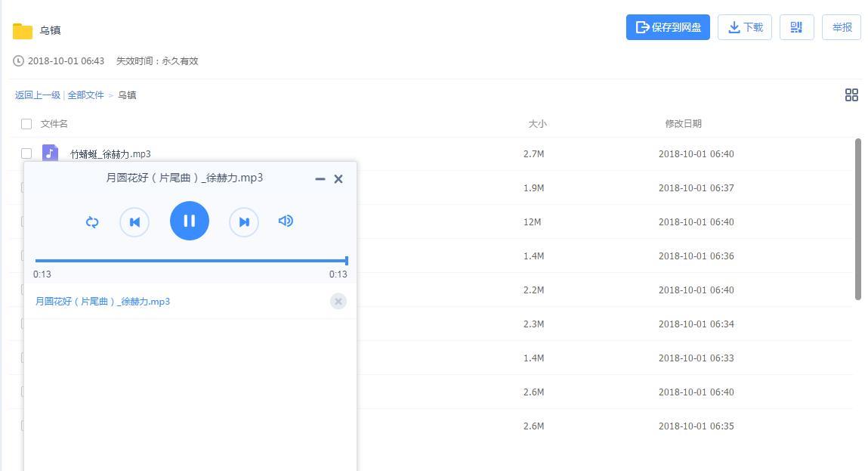Screen dimensions: 868x471
Task: Click the date 2018-10-01 06:36
Action: 697,256
